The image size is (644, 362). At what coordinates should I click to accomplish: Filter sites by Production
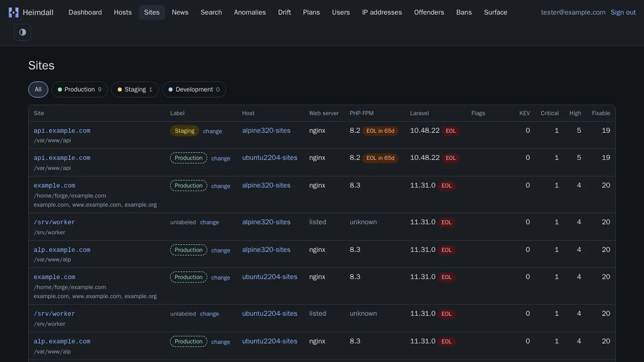79,89
